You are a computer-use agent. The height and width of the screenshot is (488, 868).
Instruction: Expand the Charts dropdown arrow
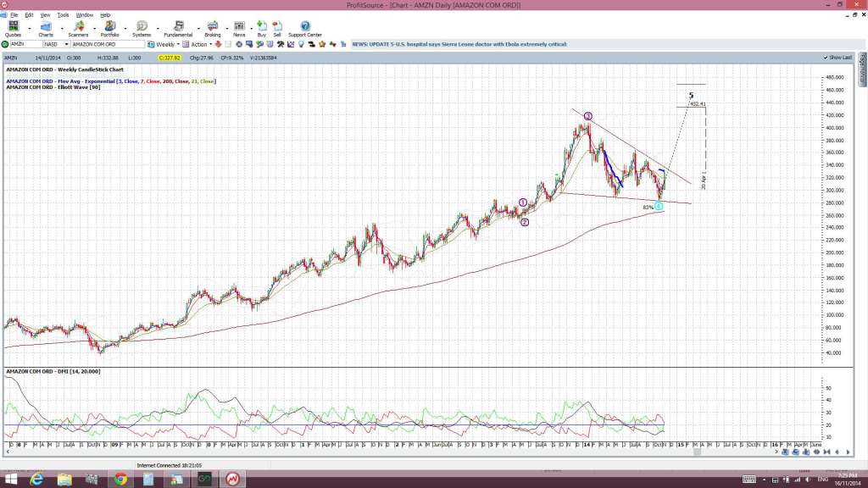tap(62, 28)
